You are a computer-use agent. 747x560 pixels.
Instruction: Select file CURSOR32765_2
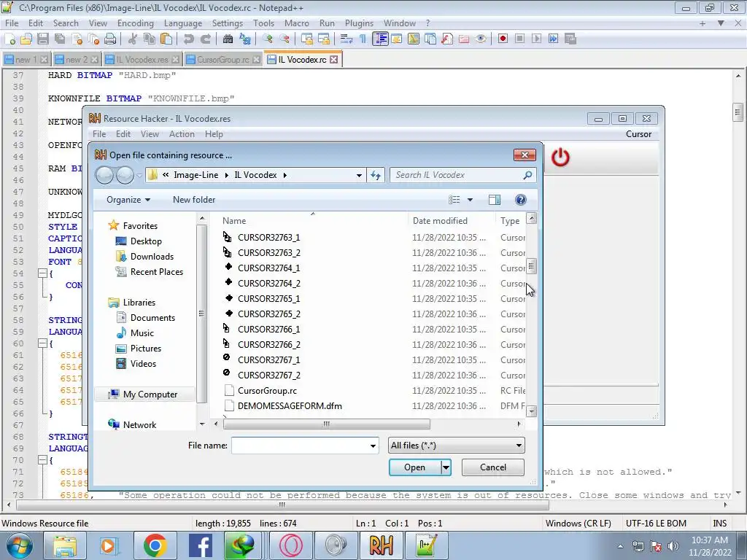click(268, 314)
